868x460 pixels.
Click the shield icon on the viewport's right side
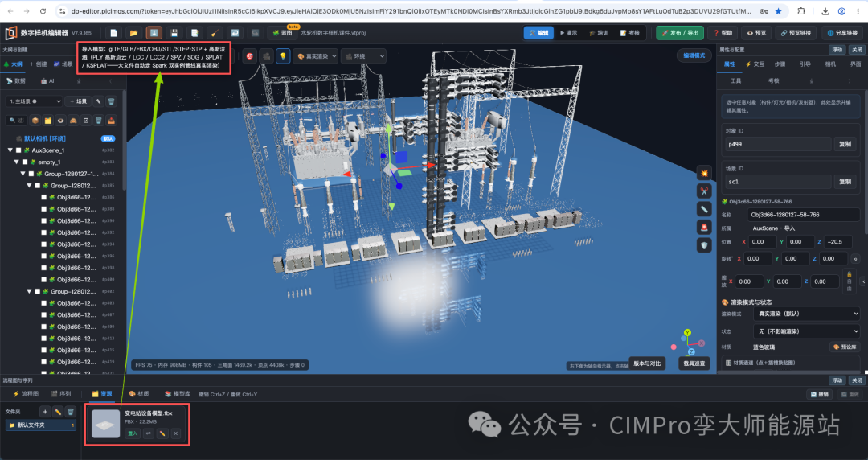tap(704, 245)
